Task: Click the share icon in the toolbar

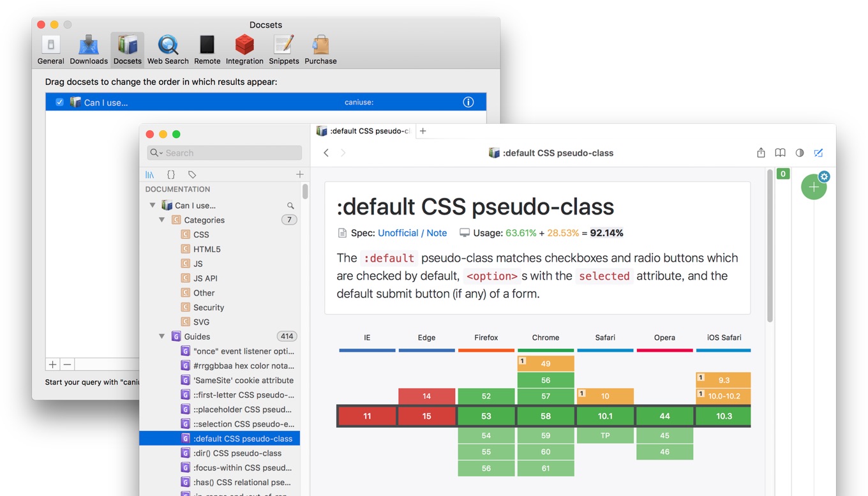Action: pos(761,153)
